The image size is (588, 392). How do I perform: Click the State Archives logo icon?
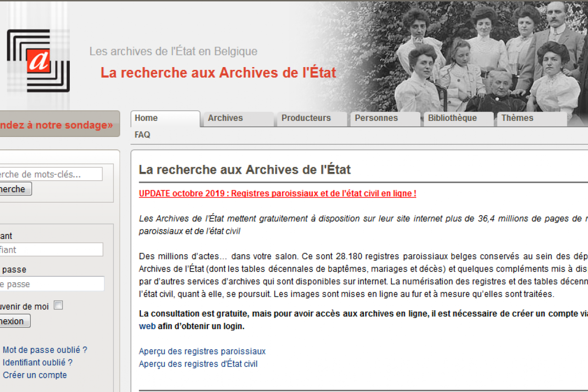pos(38,61)
